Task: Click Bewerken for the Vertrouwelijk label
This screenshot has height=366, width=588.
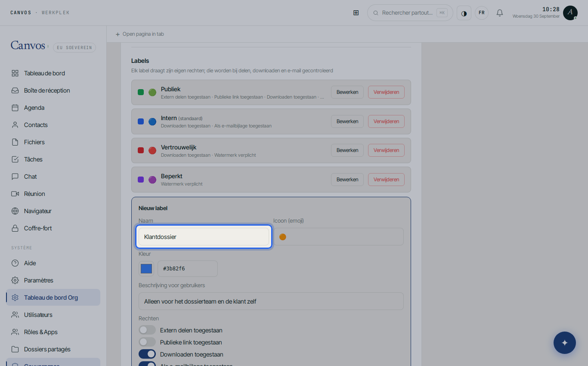Action: tap(347, 150)
